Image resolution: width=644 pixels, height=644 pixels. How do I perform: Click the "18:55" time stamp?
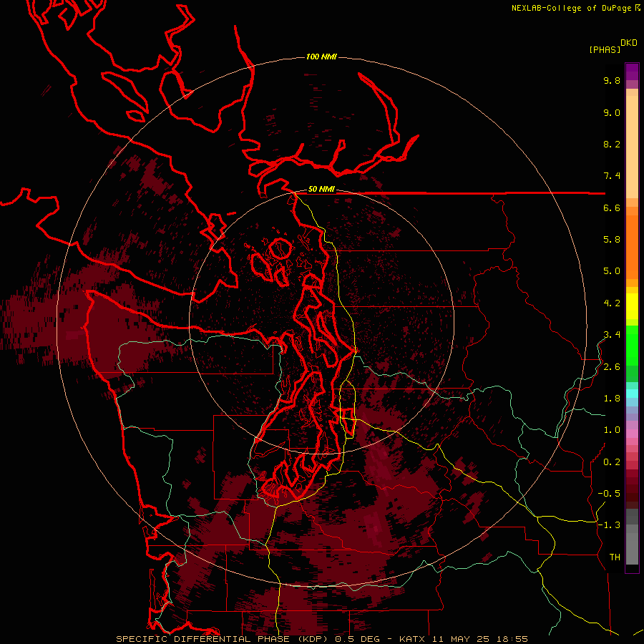click(x=513, y=639)
